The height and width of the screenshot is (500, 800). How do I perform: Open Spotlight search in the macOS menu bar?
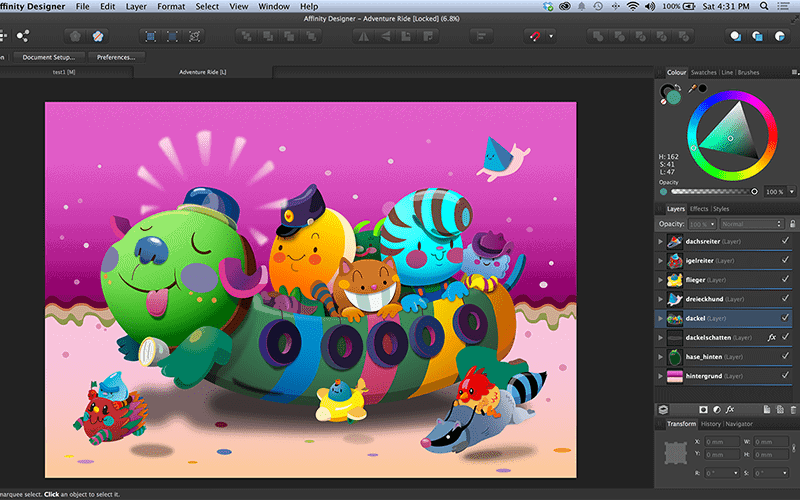point(764,7)
